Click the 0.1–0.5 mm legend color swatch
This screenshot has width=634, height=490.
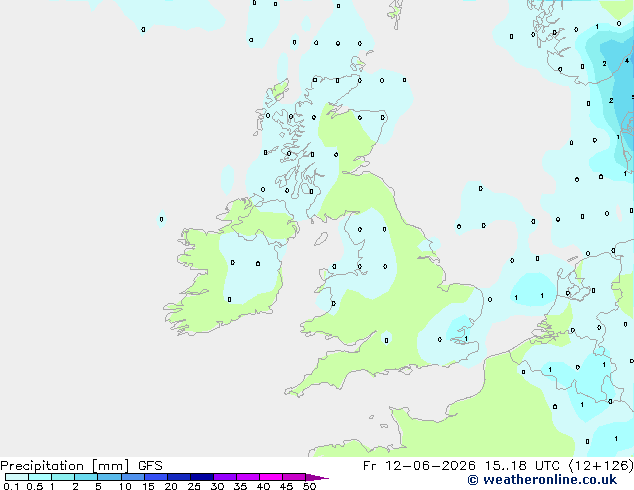(17, 477)
